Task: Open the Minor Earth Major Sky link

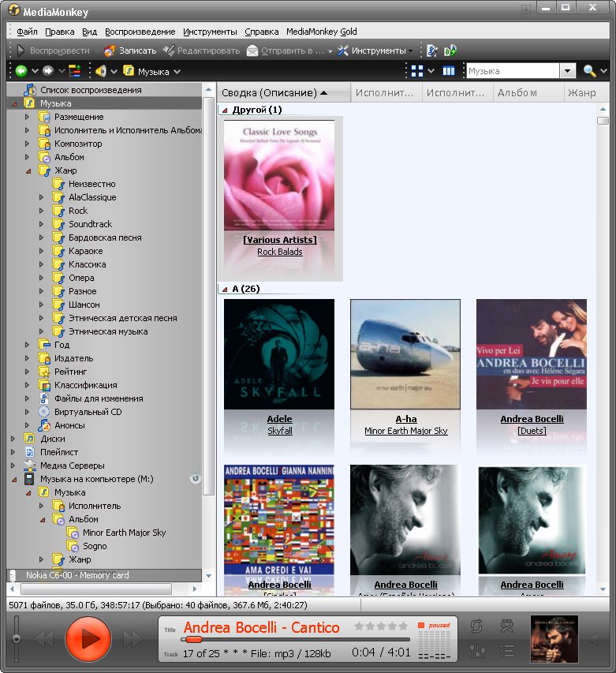Action: [406, 431]
